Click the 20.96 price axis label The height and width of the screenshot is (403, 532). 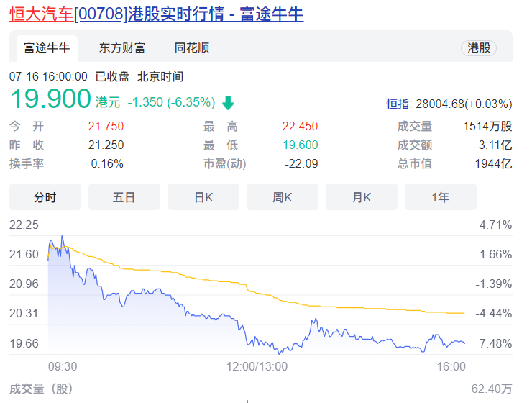[24, 284]
